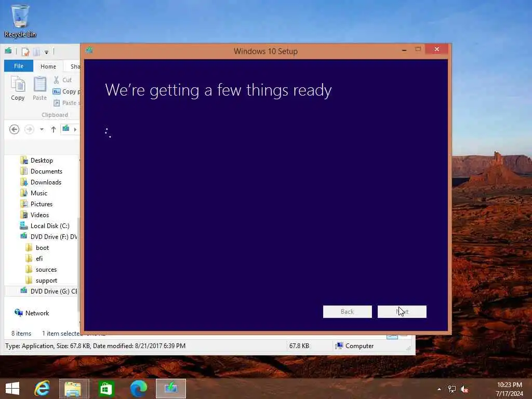532x399 pixels.
Task: Open the support folder in the tree
Action: pyautogui.click(x=46, y=280)
